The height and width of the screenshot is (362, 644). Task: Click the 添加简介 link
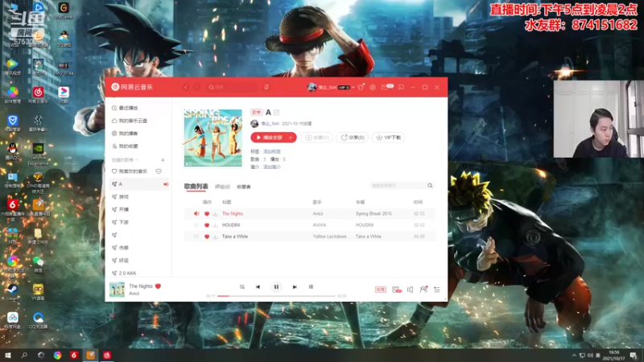[272, 167]
